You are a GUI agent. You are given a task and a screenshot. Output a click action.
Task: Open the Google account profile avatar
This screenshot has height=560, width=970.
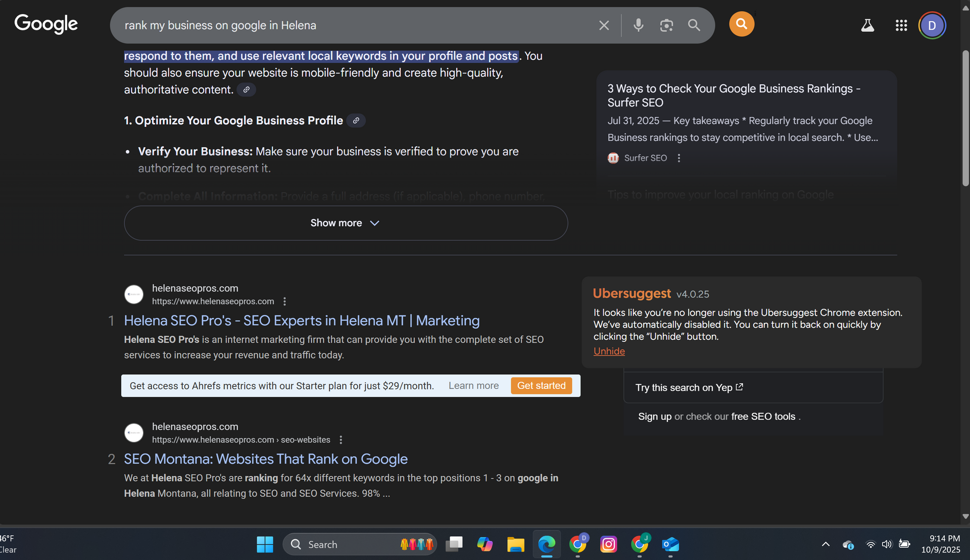tap(933, 25)
